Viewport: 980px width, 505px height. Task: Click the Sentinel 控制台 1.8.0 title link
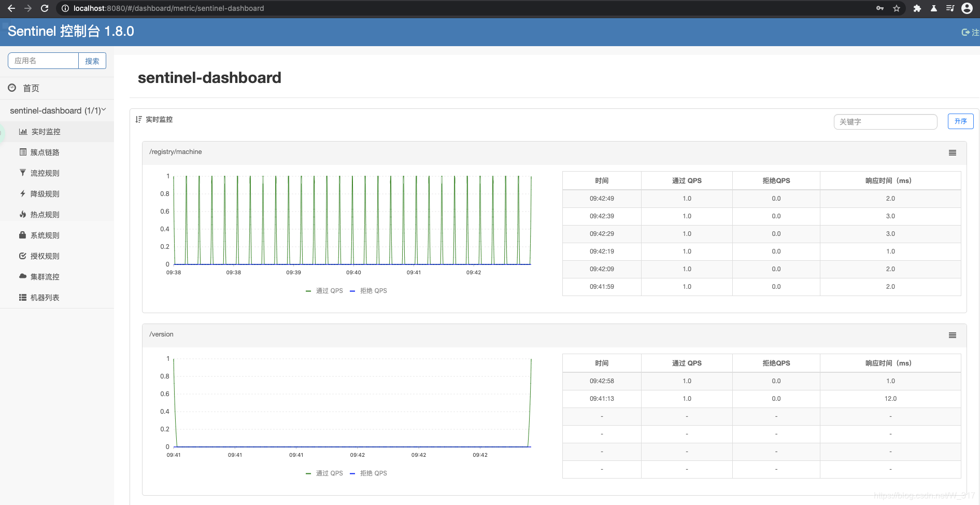click(71, 32)
